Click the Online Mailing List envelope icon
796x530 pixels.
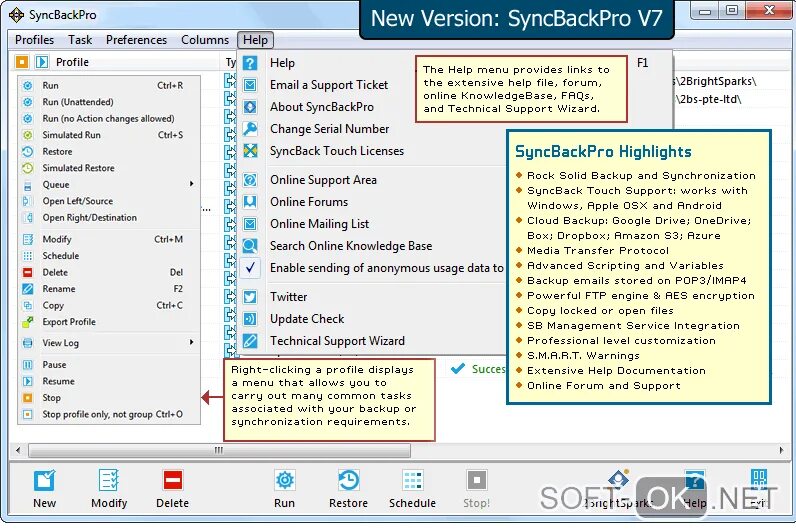tap(250, 224)
